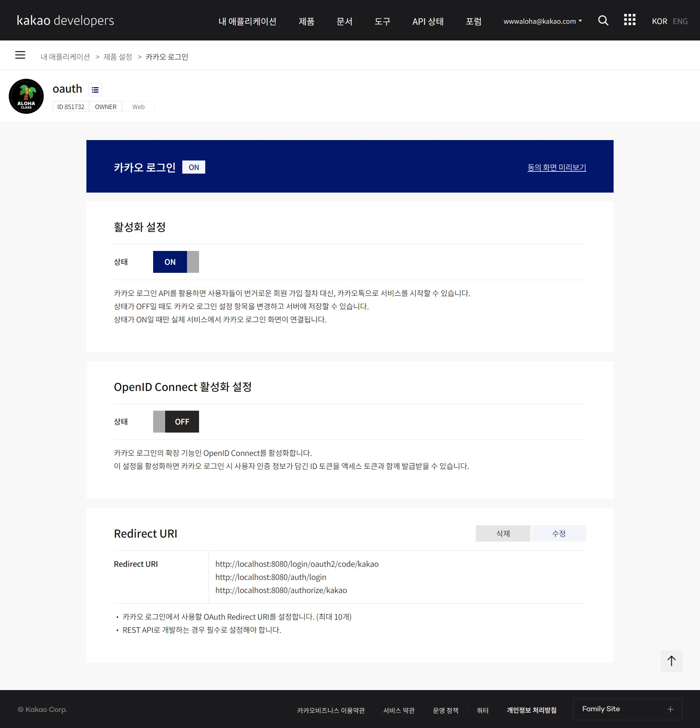
Task: Open the apps grid icon
Action: coord(629,20)
